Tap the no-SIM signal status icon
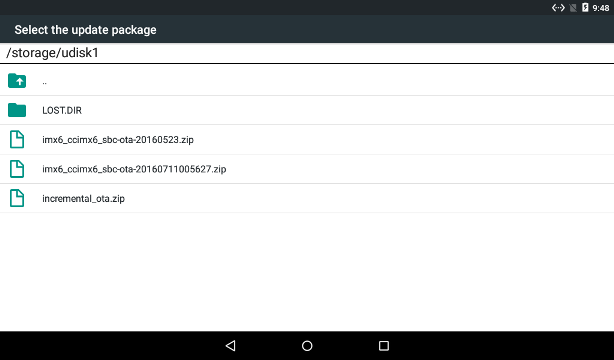The width and height of the screenshot is (614, 360). [x=573, y=7]
